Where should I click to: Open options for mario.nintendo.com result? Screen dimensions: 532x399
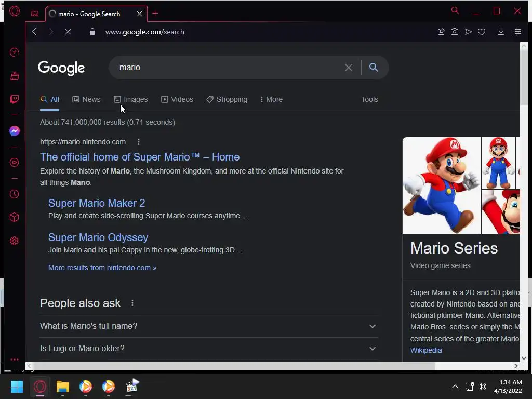[x=138, y=142]
